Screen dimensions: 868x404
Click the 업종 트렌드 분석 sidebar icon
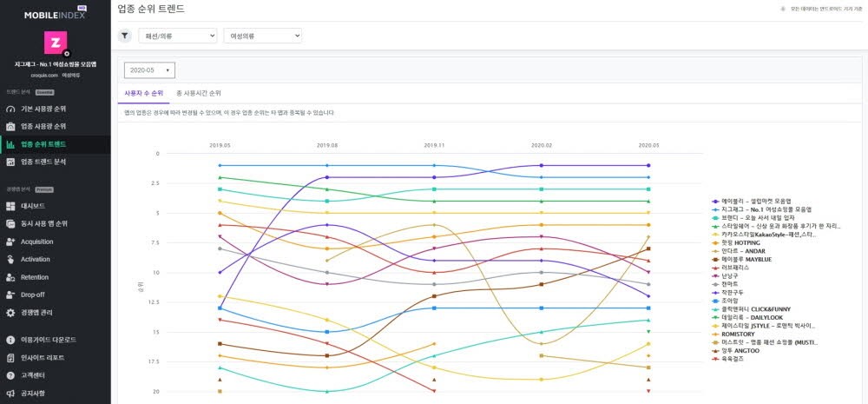[10, 162]
